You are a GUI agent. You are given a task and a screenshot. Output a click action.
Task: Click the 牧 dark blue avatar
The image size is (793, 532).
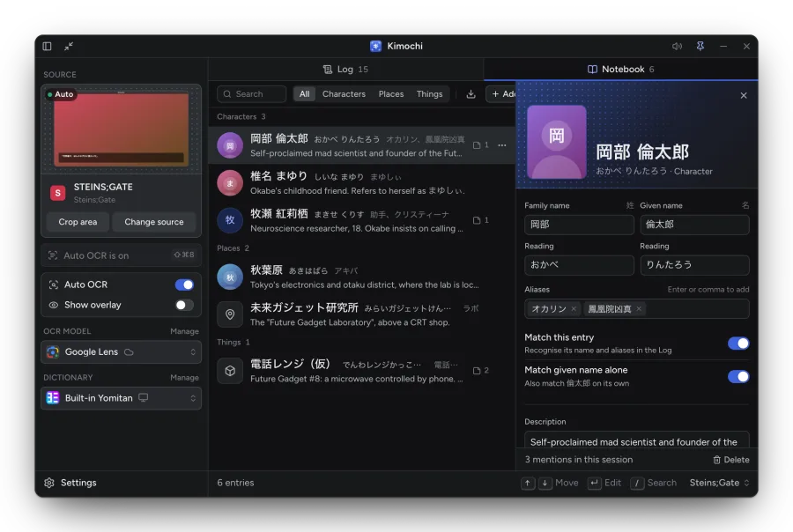(230, 220)
